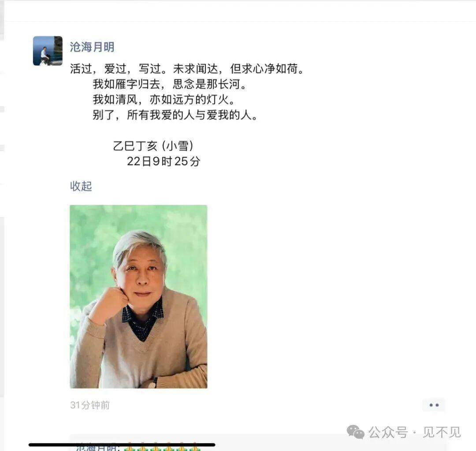Screen dimensions: 476x451
Task: Click the black home indicator bar
Action: click(x=122, y=445)
